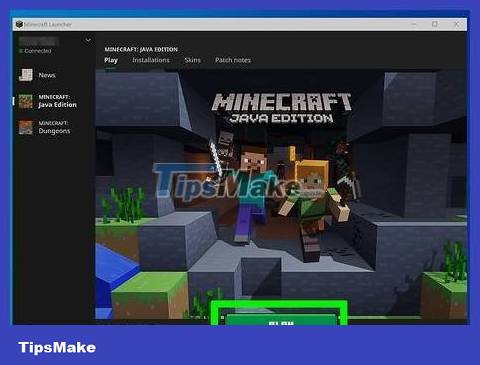Viewport: 480px width, 365px height.
Task: Select Minecraft Java Edition grass block icon
Action: 26,101
